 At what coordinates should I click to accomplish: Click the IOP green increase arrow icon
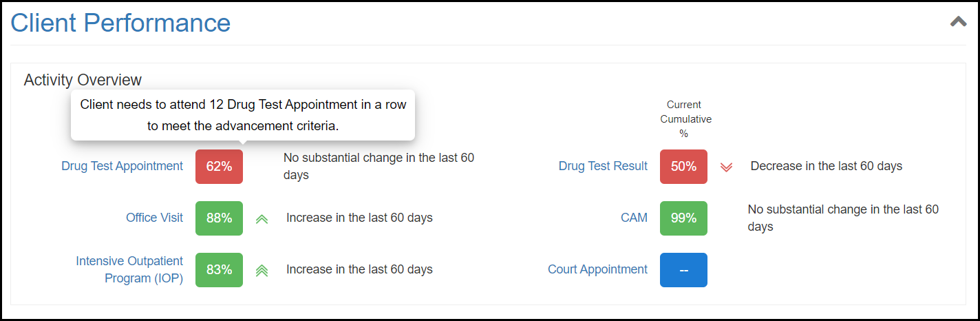tap(262, 271)
